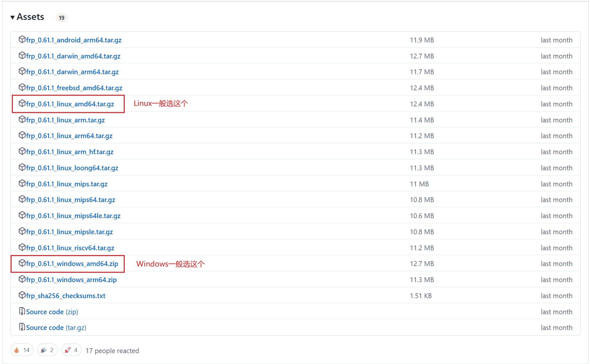
Task: Click package icon beside linux_arm.tar.gz asset
Action: [22, 119]
